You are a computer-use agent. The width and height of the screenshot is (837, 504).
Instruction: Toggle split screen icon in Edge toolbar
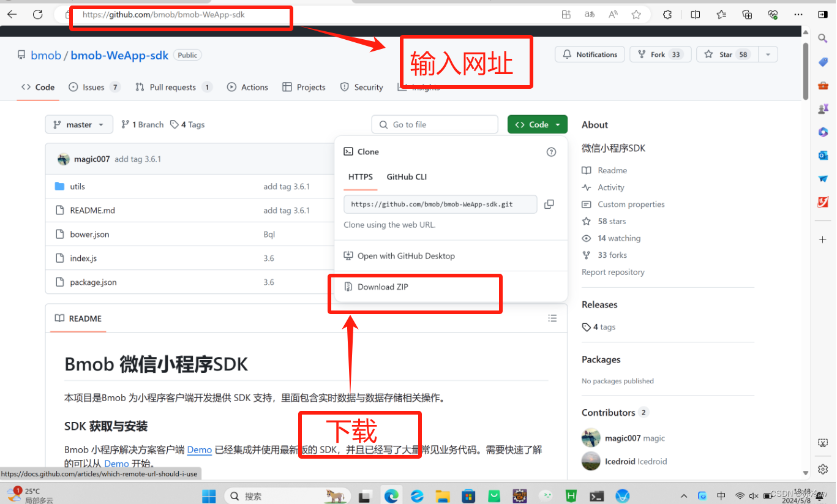(696, 14)
